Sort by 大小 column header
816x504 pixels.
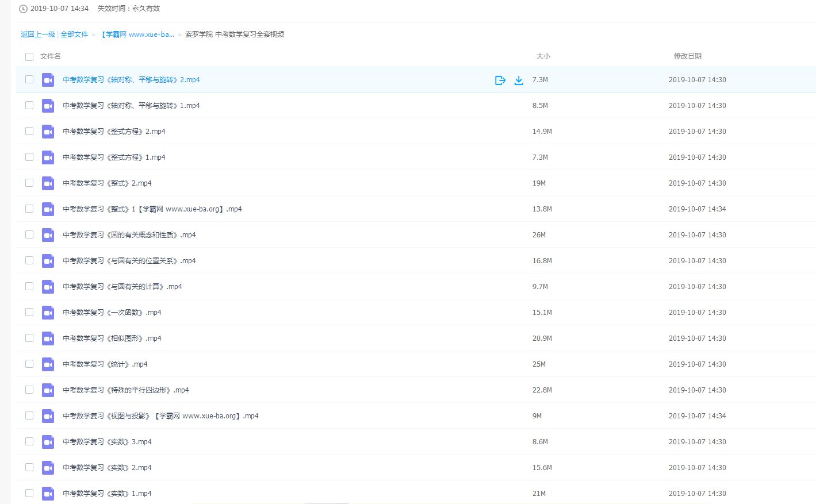click(543, 56)
